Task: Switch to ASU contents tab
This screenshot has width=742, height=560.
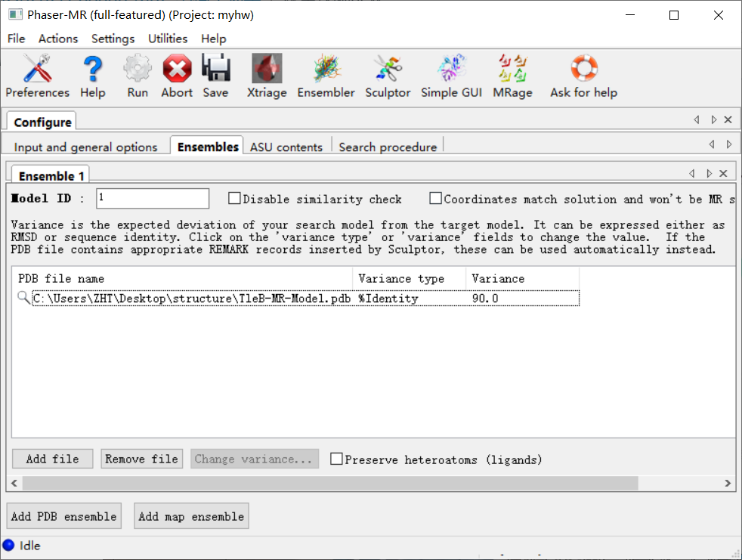Action: [286, 147]
